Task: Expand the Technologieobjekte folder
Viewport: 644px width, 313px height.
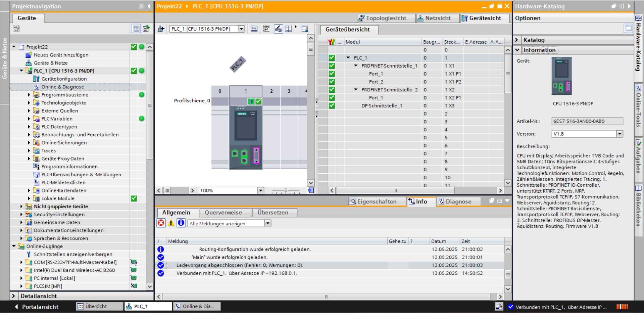Action: (x=29, y=103)
